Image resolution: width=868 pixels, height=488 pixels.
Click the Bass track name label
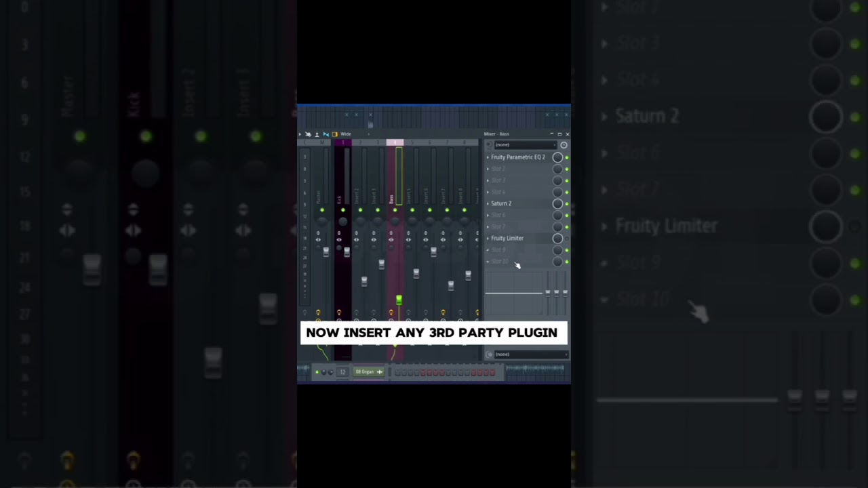pyautogui.click(x=391, y=199)
